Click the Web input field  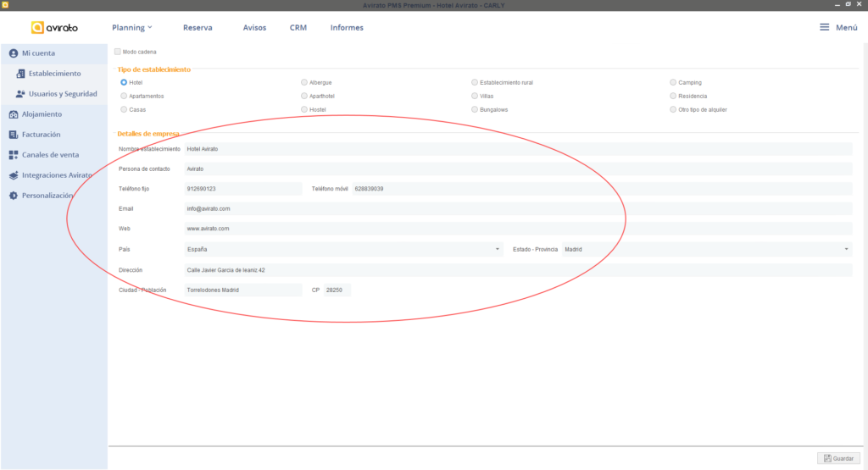tap(518, 229)
